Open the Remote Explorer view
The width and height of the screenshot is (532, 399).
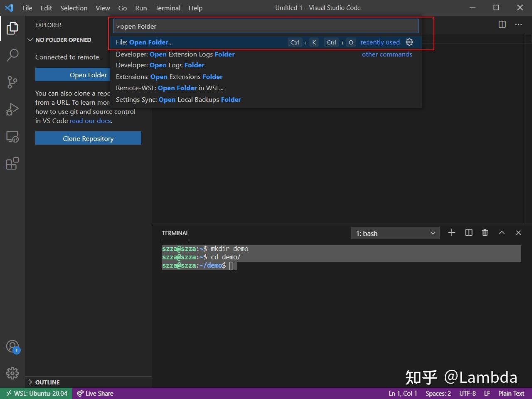[x=12, y=136]
